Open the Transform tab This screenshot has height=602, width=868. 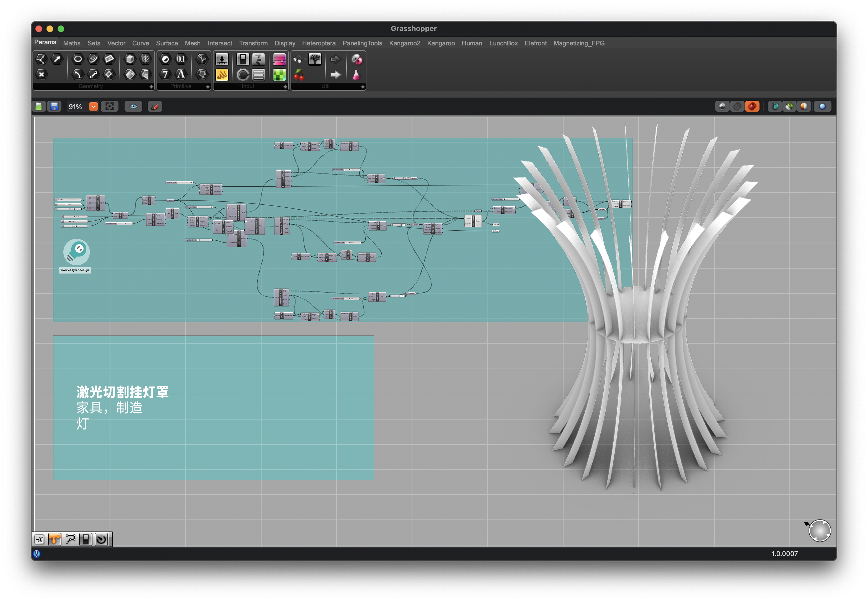pos(253,43)
